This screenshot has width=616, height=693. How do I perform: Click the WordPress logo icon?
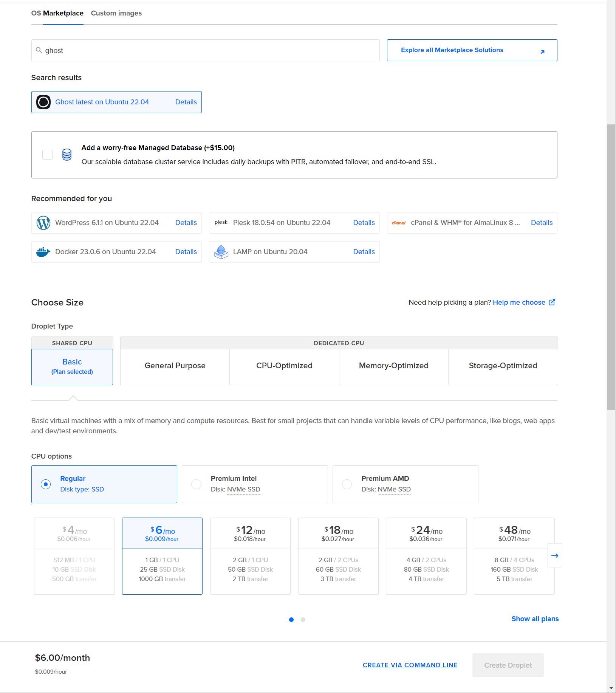click(43, 223)
